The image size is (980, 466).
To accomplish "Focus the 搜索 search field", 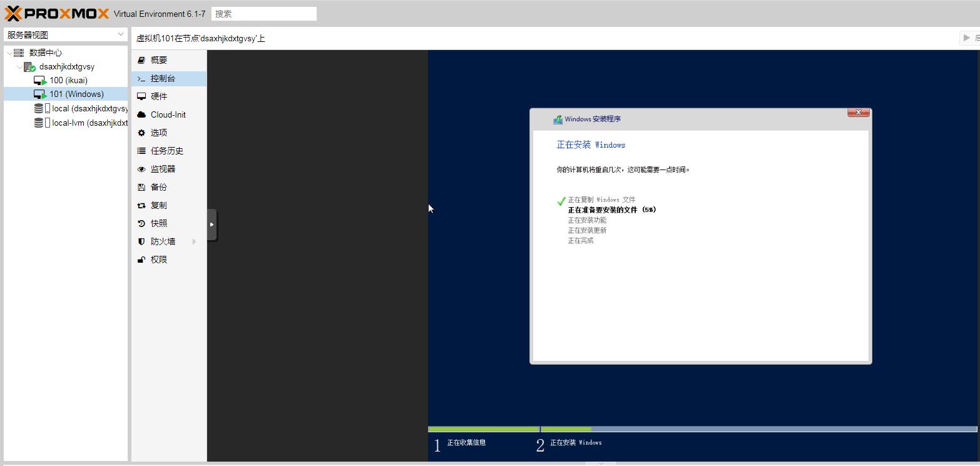I will [x=264, y=14].
